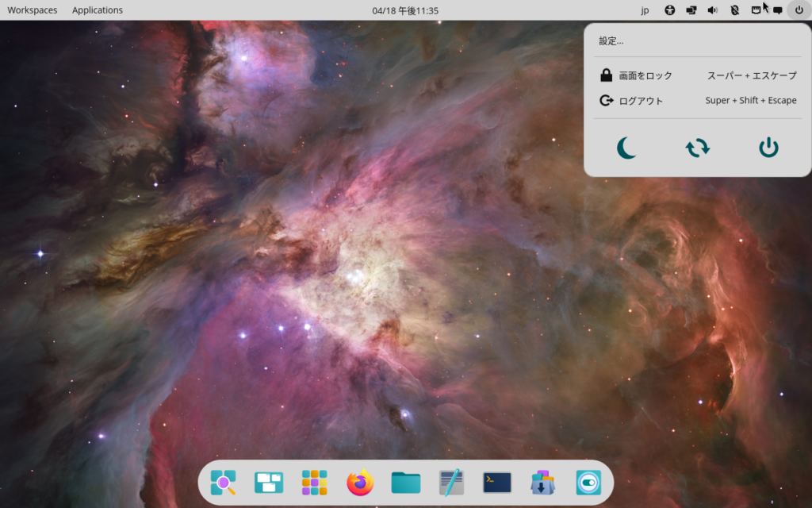Open the volume speaker applet
Image resolution: width=812 pixels, height=508 pixels.
(712, 10)
